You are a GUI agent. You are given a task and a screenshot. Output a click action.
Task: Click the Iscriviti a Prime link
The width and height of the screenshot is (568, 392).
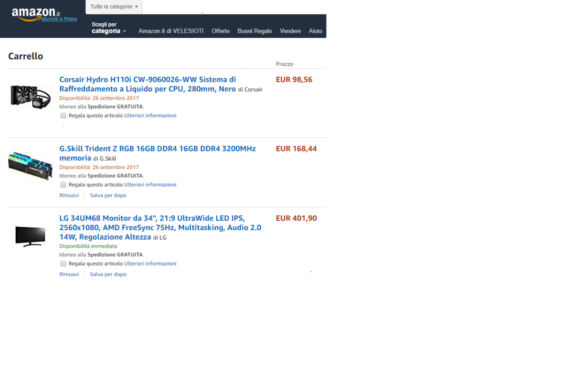point(59,19)
